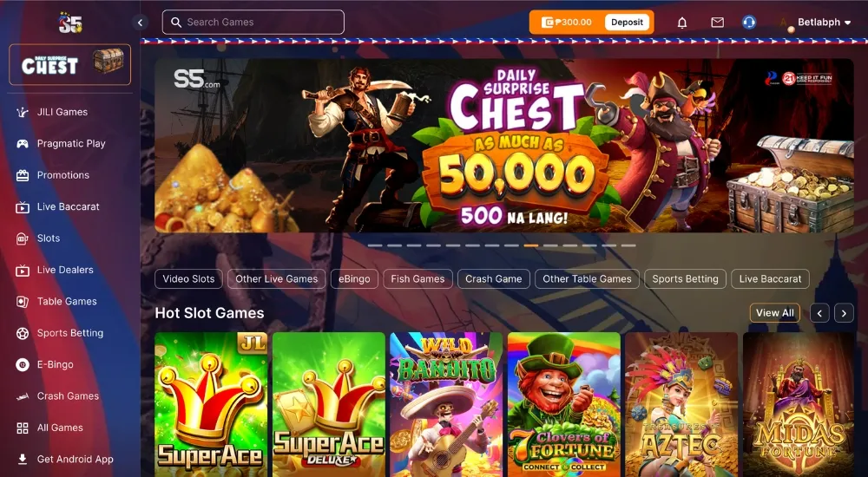This screenshot has height=477, width=868.
Task: Open the notifications bell icon
Action: (682, 23)
